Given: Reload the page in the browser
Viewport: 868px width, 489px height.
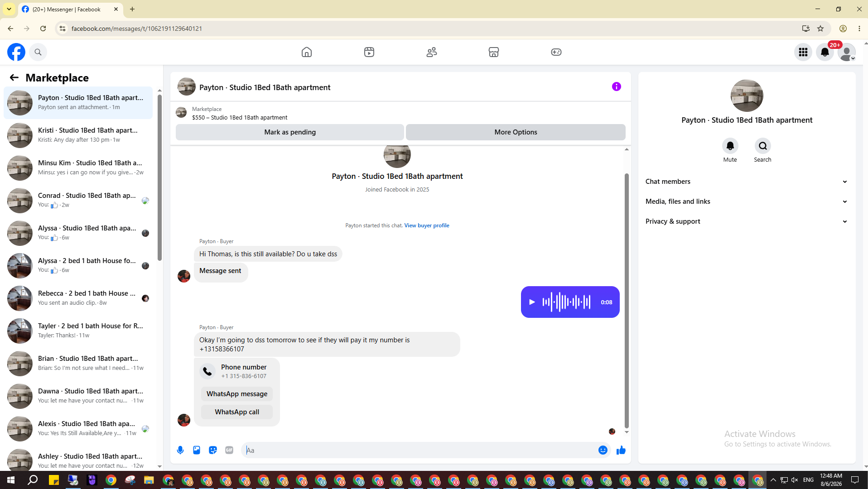Looking at the screenshot, I should coord(43,29).
